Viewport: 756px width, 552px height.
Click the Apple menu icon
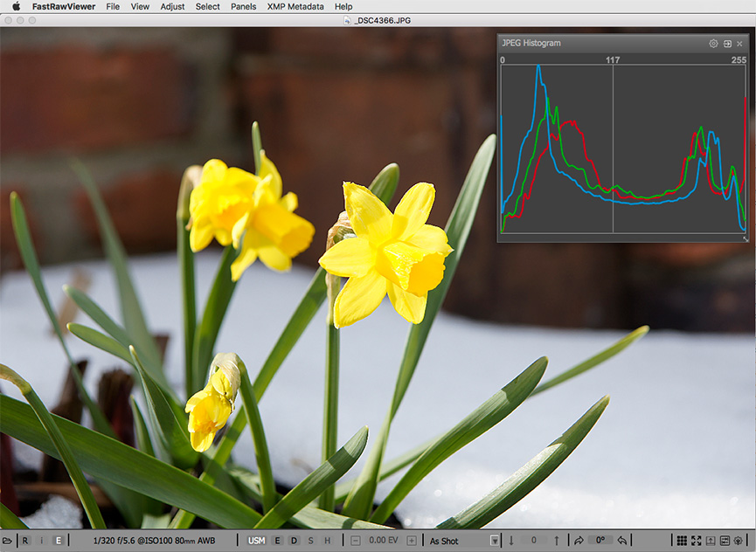point(16,6)
